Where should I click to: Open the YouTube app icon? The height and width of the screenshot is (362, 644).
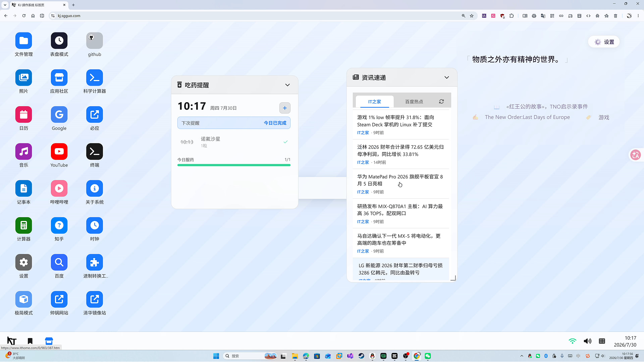[59, 152]
